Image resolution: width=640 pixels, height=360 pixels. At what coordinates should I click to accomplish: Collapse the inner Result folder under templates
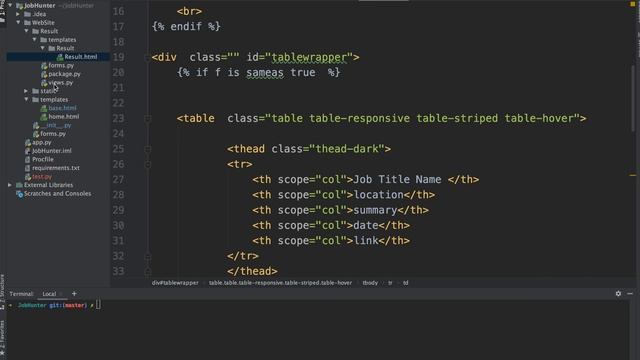pyautogui.click(x=43, y=48)
